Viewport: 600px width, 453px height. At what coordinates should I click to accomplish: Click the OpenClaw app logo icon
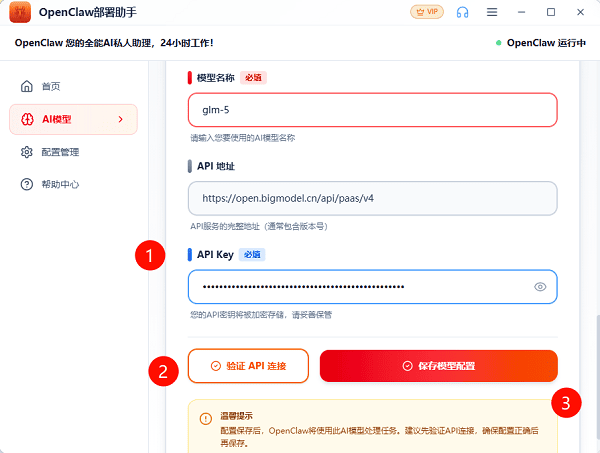point(20,12)
